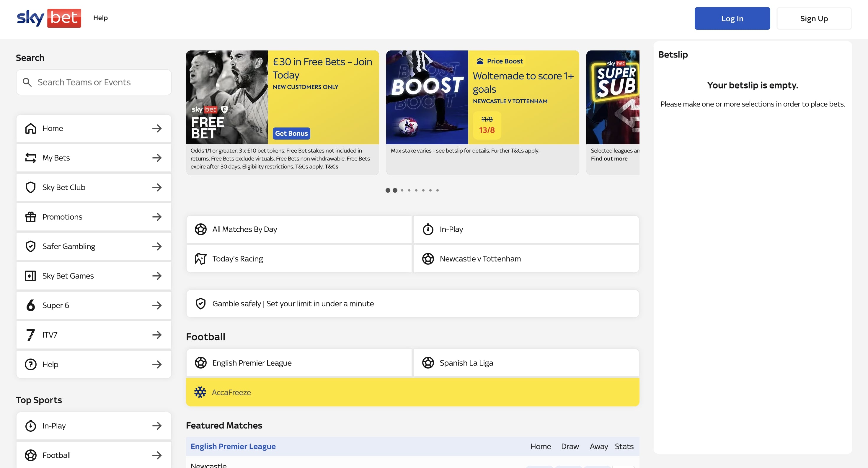Image resolution: width=868 pixels, height=468 pixels.
Task: Click the Super 6 number icon
Action: 31,305
